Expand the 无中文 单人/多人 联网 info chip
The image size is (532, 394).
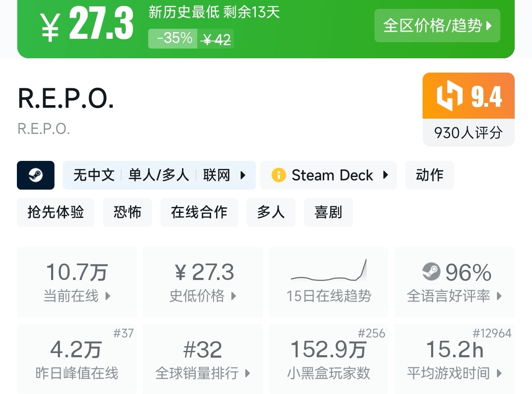(x=159, y=175)
